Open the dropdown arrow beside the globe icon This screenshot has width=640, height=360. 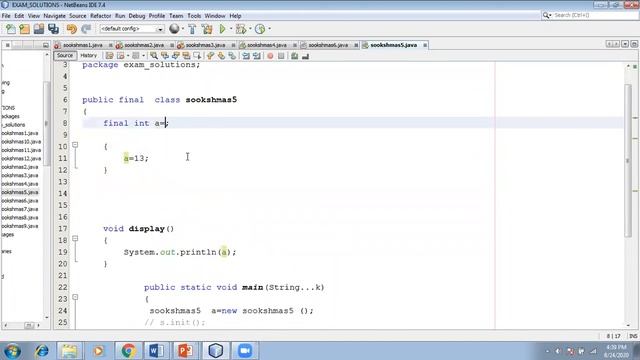[x=182, y=29]
